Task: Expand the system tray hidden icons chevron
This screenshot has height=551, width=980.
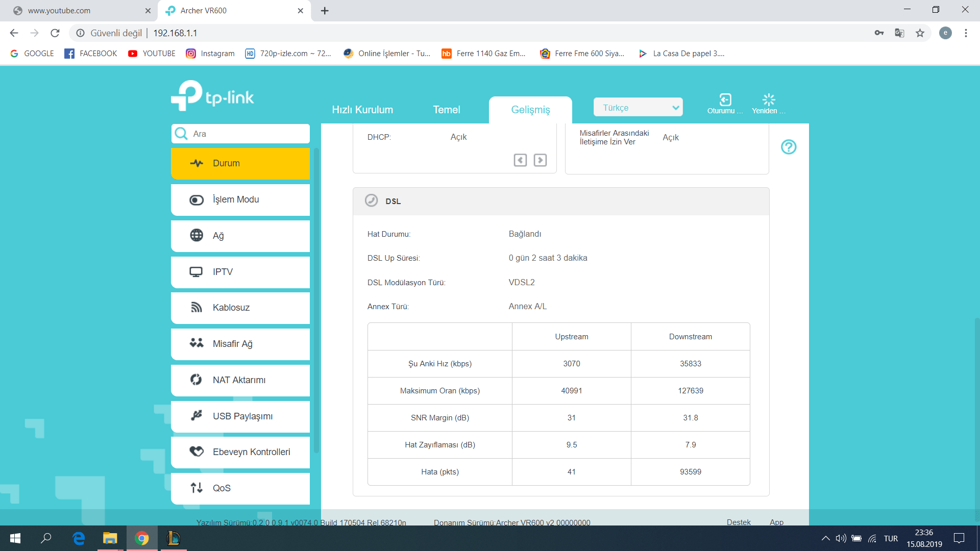Action: point(825,538)
